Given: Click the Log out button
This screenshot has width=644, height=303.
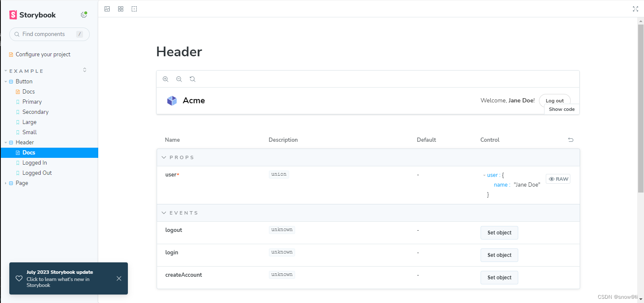Looking at the screenshot, I should (554, 101).
